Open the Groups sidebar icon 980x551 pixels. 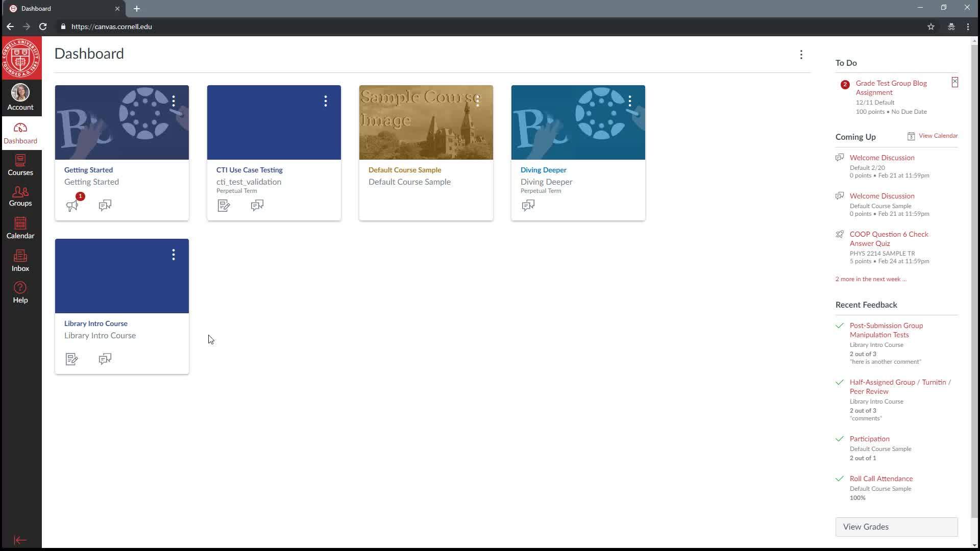20,196
